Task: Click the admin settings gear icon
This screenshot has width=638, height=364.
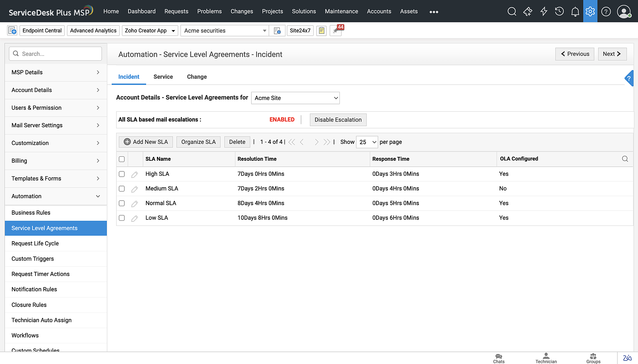Action: pos(590,11)
